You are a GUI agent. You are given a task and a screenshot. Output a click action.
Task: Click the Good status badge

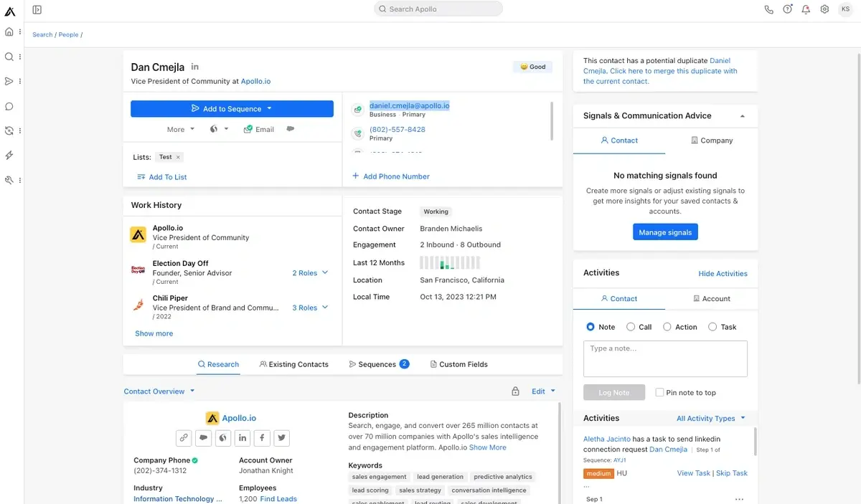532,67
